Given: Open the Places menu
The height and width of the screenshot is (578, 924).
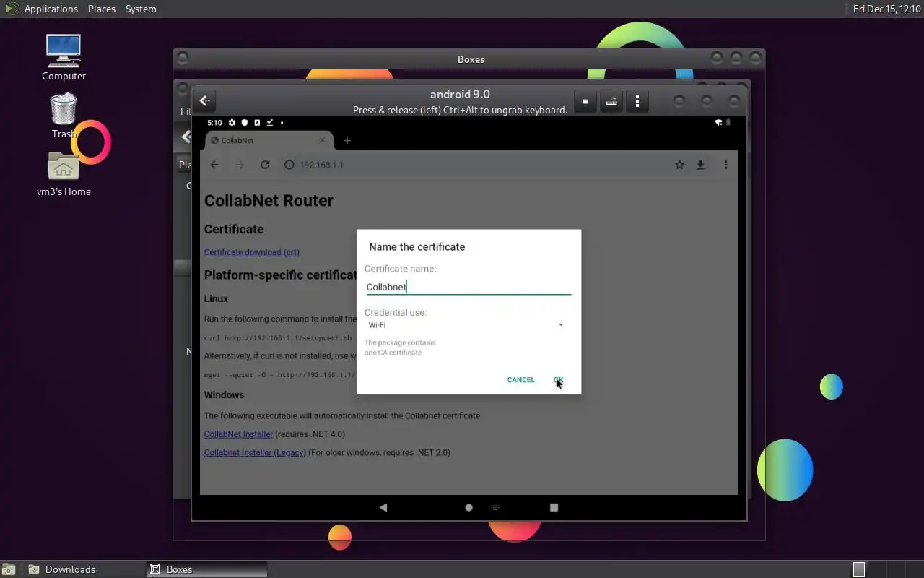Looking at the screenshot, I should [102, 9].
